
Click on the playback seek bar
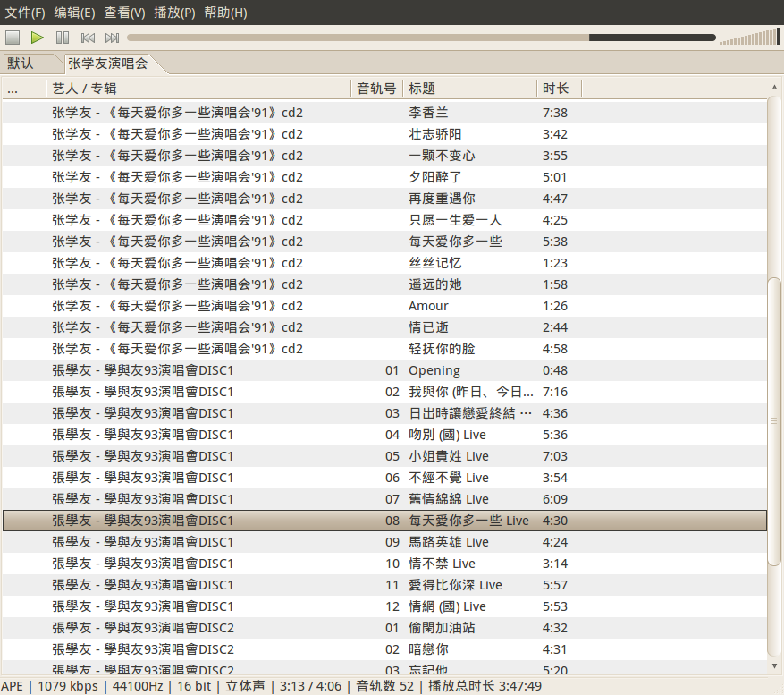tap(421, 38)
